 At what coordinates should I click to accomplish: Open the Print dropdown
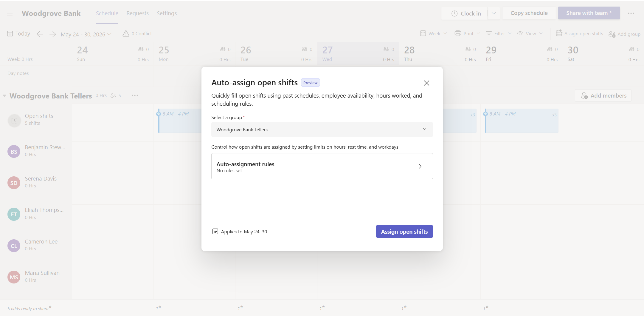(x=467, y=33)
